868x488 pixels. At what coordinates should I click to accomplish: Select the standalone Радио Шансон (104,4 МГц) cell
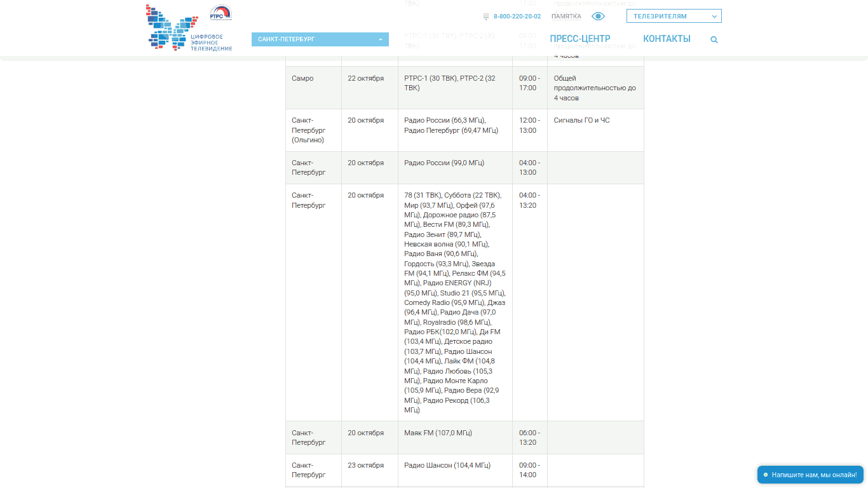456,470
